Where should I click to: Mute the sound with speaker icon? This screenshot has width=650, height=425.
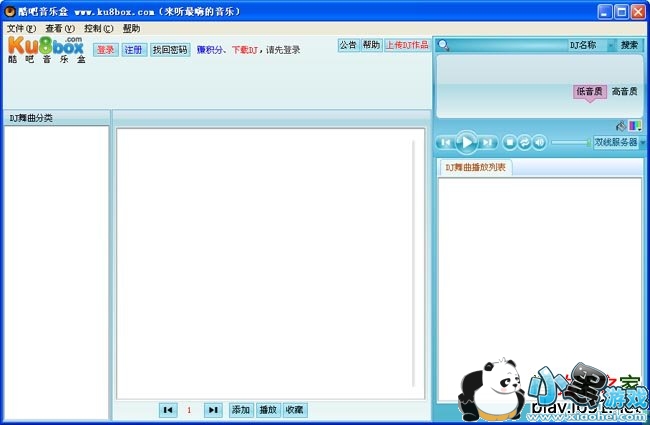tap(539, 143)
